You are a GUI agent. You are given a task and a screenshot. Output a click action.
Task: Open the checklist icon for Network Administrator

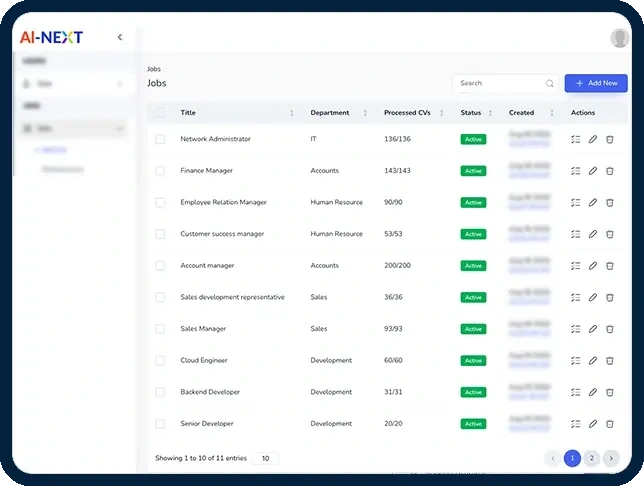tap(575, 139)
